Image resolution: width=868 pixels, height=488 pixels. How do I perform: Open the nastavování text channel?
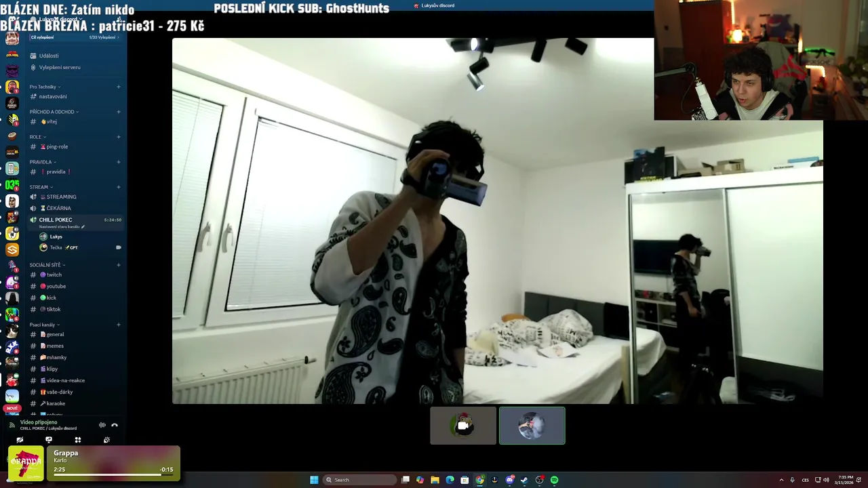pyautogui.click(x=75, y=96)
